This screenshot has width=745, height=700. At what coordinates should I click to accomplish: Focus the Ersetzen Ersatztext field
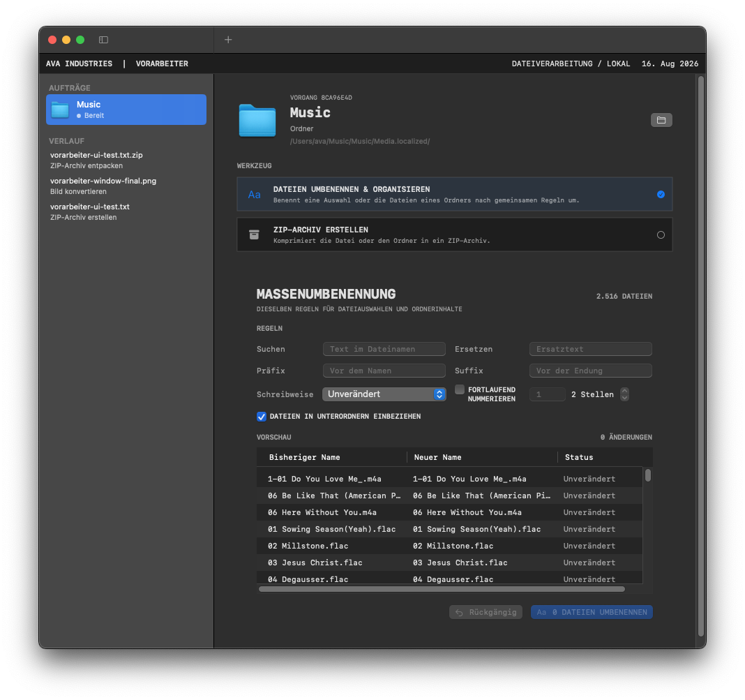591,349
